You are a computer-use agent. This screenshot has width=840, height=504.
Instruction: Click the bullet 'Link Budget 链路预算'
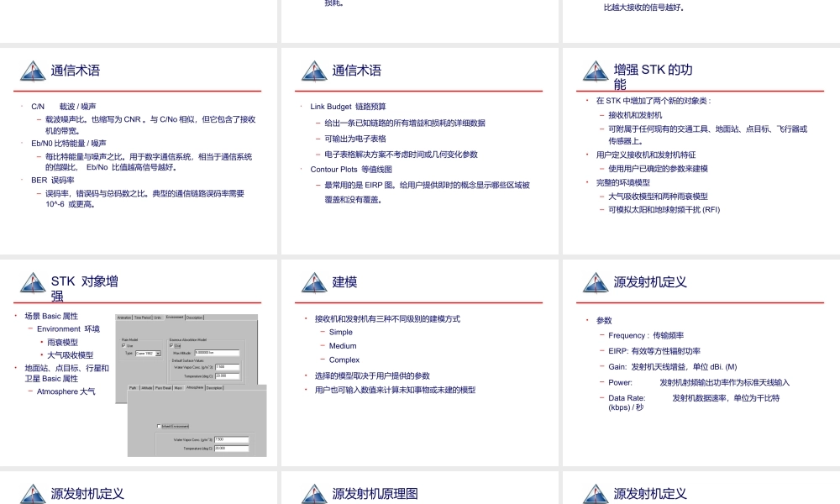[349, 107]
